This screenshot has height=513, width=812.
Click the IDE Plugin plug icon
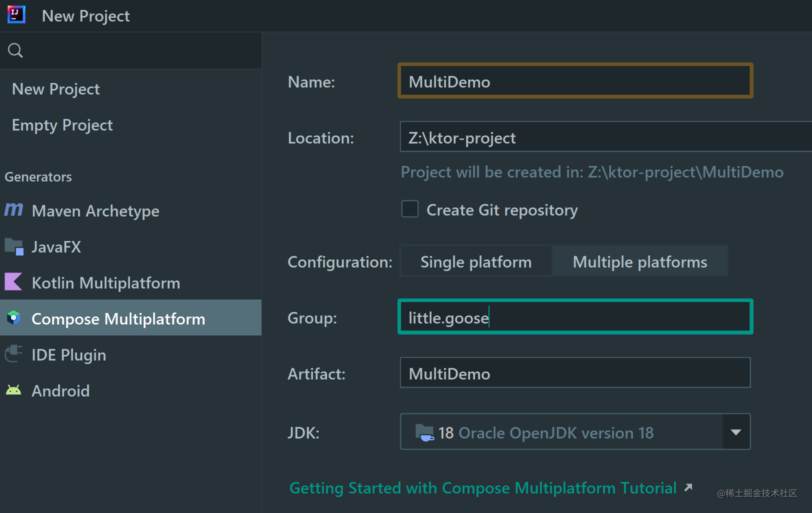tap(14, 354)
